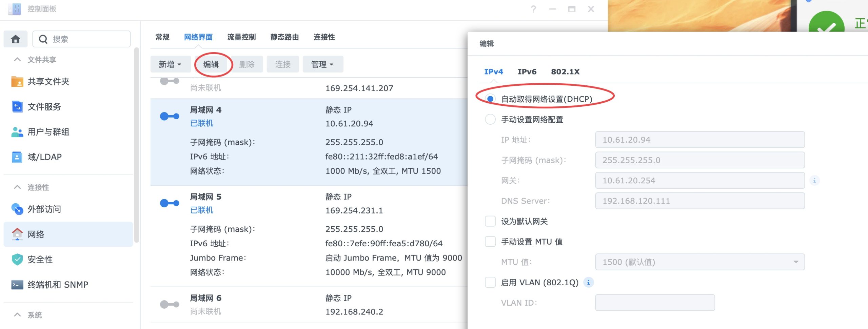Viewport: 868px width, 329px height.
Task: Click the home icon in the sidebar
Action: (x=16, y=39)
